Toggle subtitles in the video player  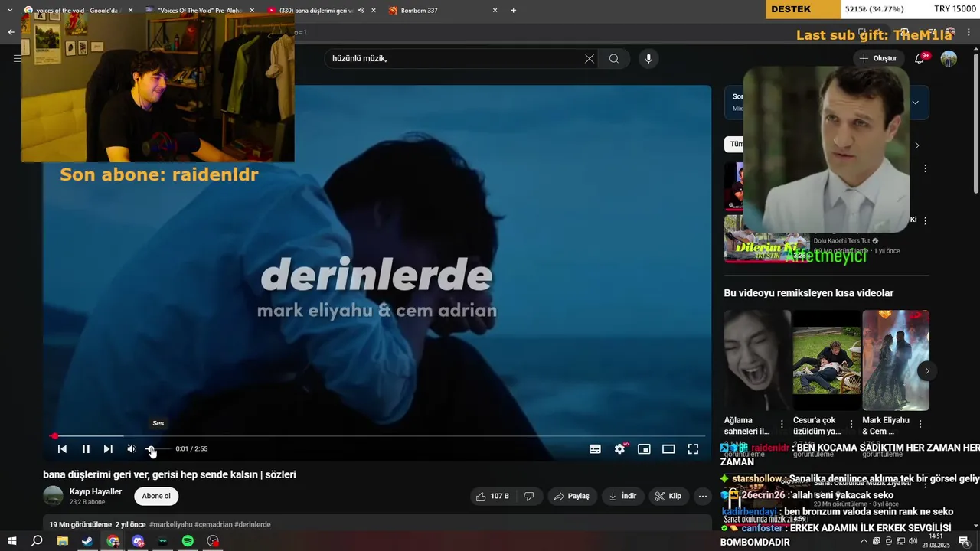[x=595, y=449]
